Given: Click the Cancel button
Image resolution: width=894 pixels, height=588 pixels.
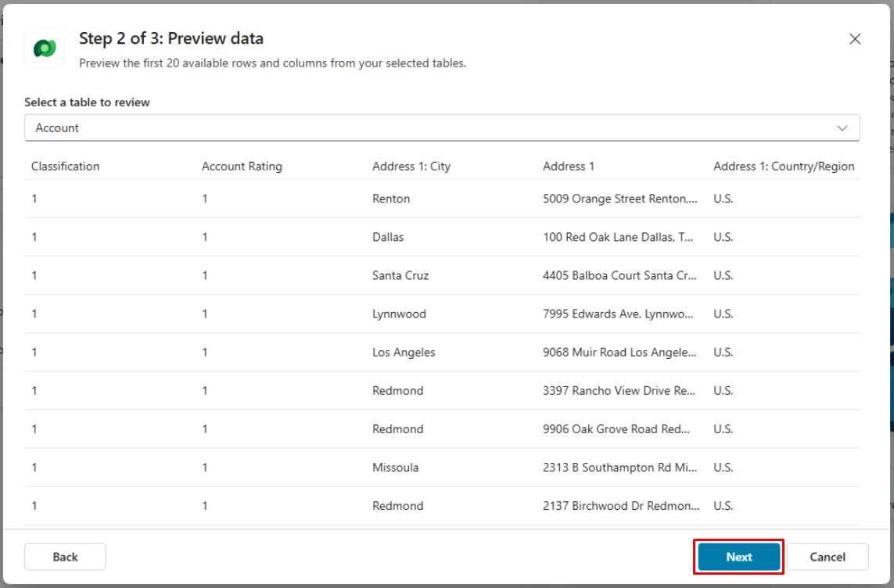Looking at the screenshot, I should (827, 556).
